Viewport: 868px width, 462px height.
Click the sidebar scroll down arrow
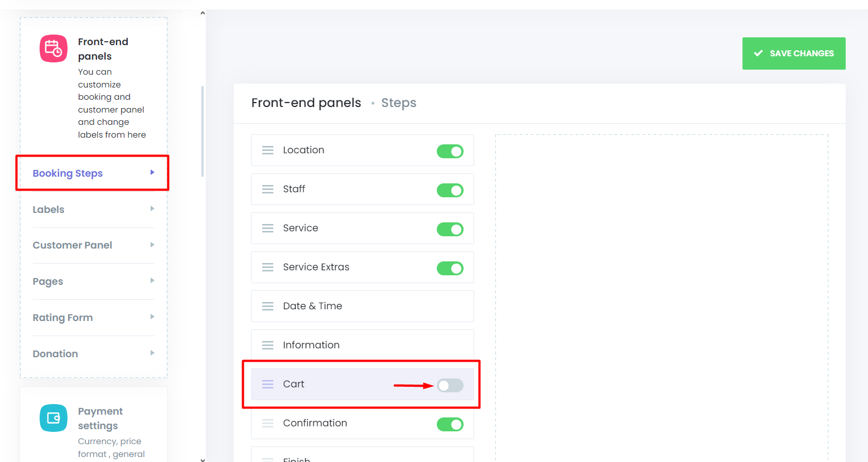coord(202,459)
